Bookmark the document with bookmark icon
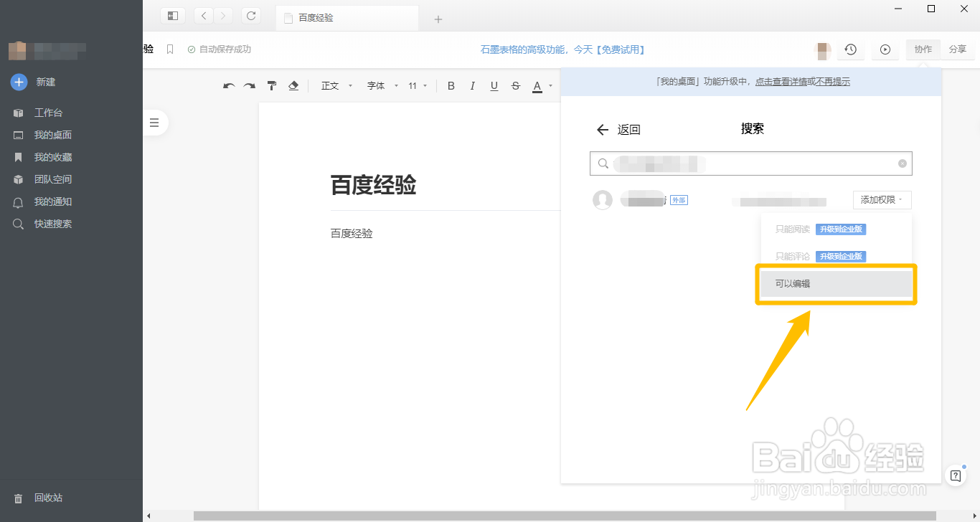980x522 pixels. [170, 49]
